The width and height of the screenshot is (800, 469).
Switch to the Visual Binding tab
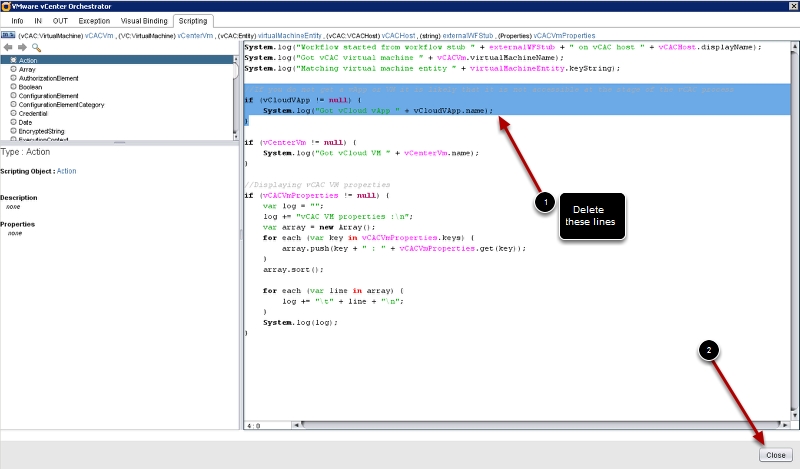tap(144, 20)
